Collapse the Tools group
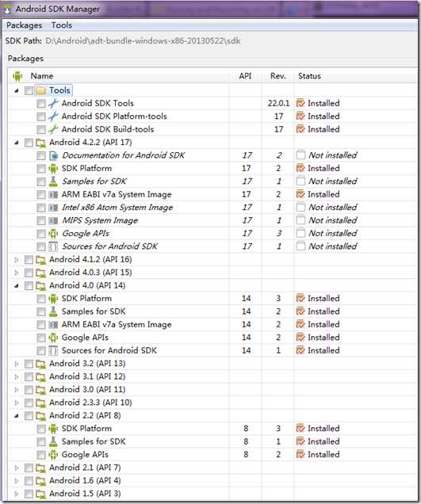This screenshot has height=504, width=421. [x=17, y=90]
